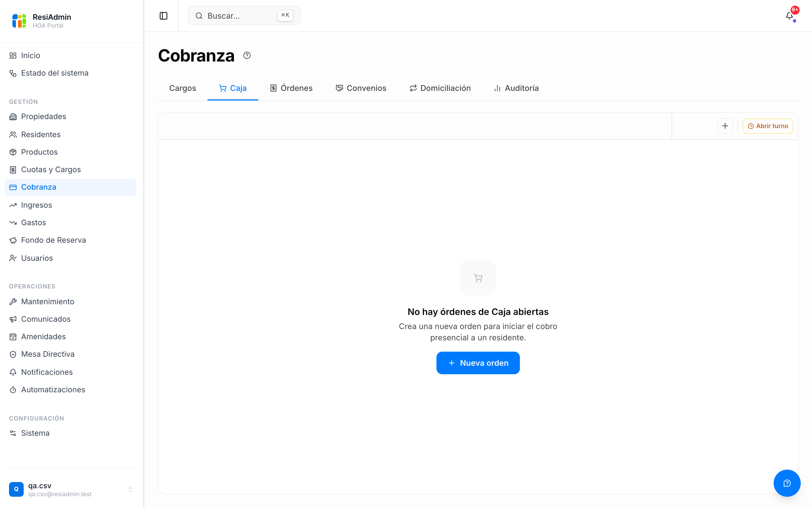Screen dimensions: 812x508
Task: Open Estado del sistema in sidebar
Action: click(70, 73)
